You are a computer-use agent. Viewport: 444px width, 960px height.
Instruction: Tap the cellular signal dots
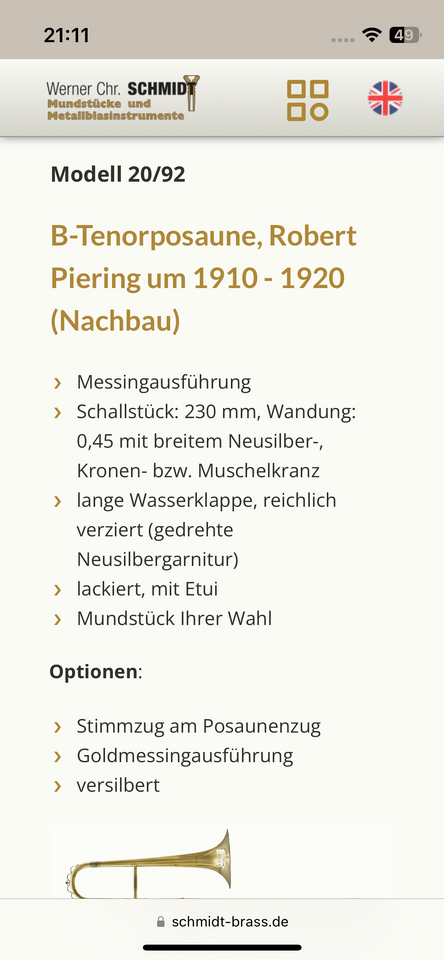click(343, 40)
